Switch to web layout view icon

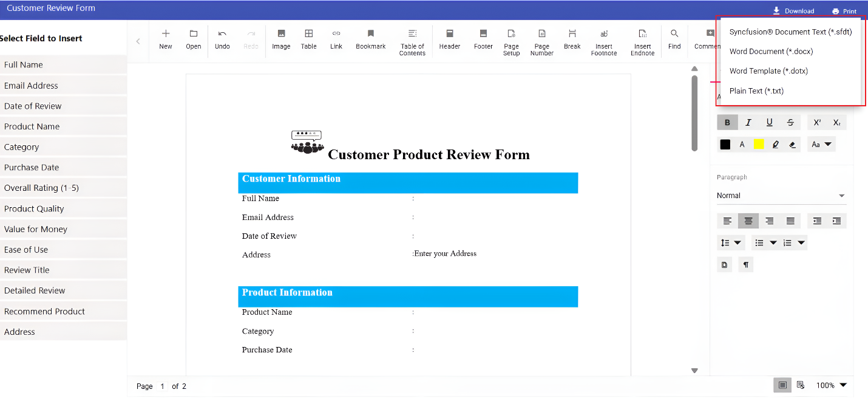click(801, 385)
